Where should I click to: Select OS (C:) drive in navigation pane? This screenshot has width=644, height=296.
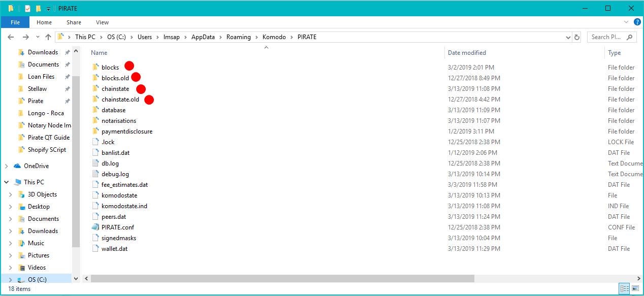[x=37, y=280]
